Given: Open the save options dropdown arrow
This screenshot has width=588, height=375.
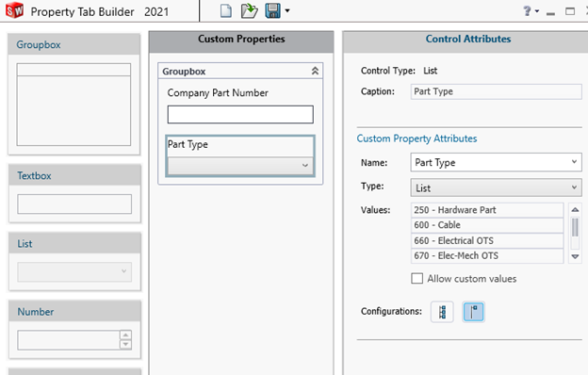Looking at the screenshot, I should tap(287, 11).
